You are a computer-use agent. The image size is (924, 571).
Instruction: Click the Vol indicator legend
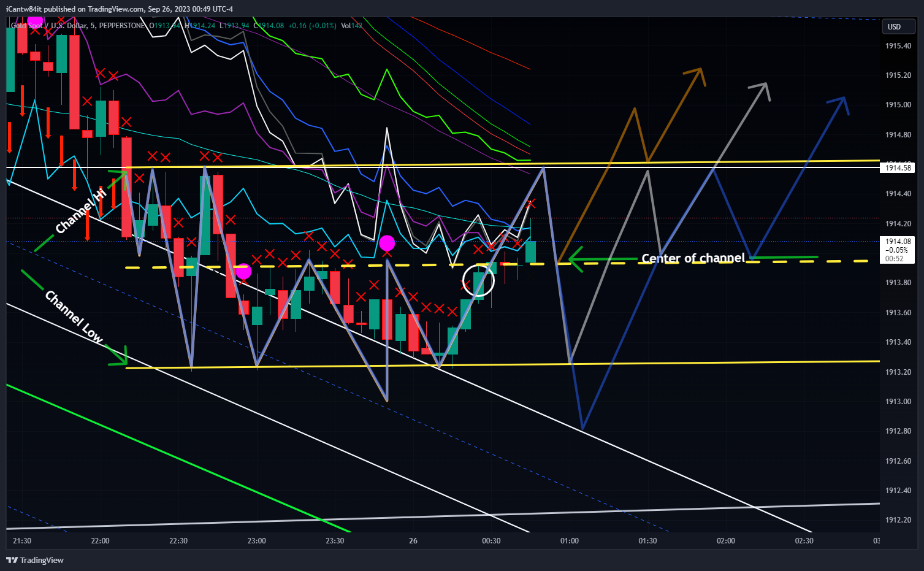pos(351,26)
